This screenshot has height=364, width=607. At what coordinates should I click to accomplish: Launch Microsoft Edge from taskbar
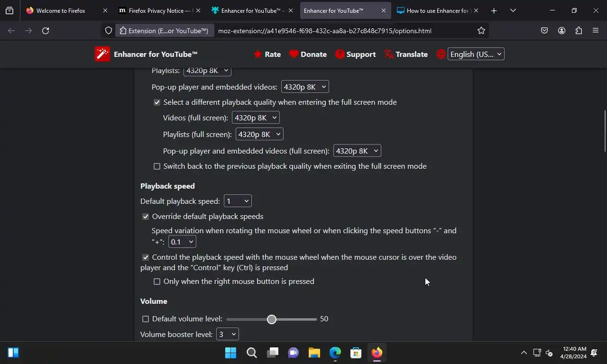[335, 353]
